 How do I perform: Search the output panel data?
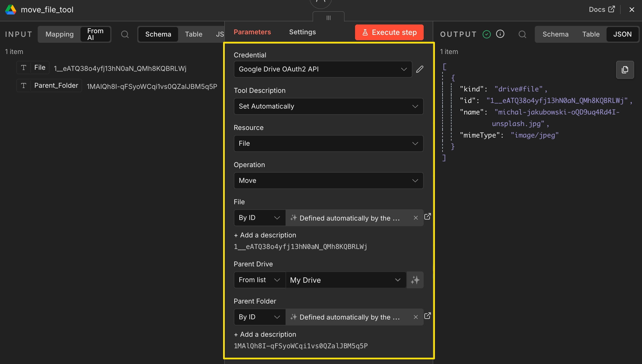[522, 34]
